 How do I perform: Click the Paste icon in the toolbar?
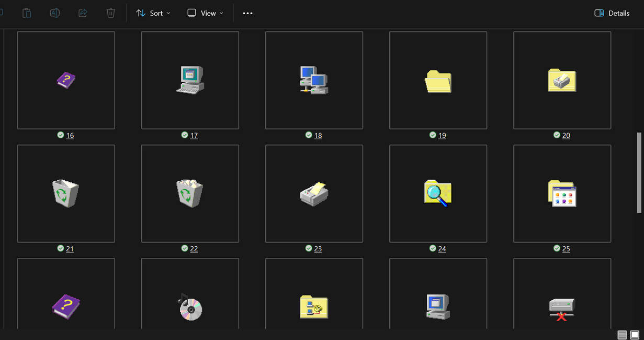point(27,13)
